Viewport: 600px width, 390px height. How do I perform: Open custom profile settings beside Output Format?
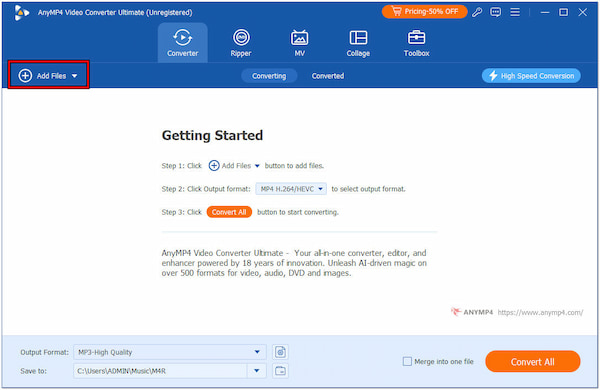coord(280,352)
